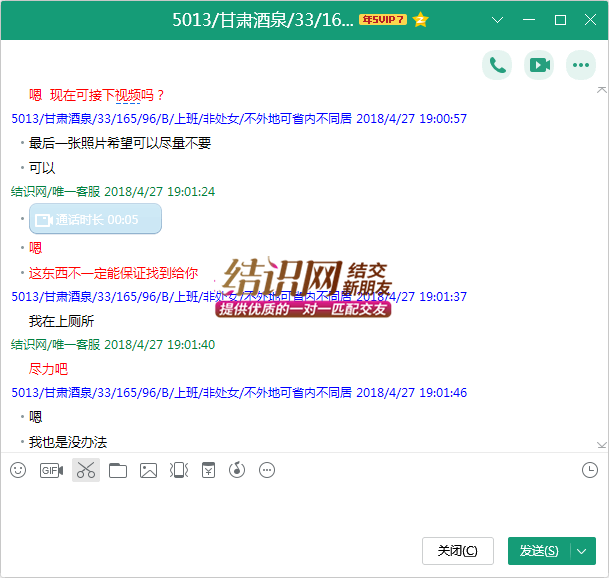
Task: Start a video call with the contact
Action: (x=539, y=65)
